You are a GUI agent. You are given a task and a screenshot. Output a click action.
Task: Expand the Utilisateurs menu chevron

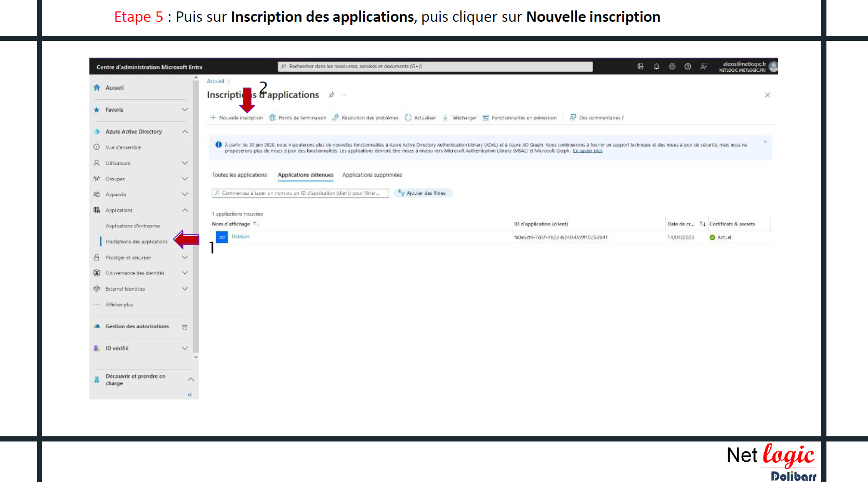(185, 163)
